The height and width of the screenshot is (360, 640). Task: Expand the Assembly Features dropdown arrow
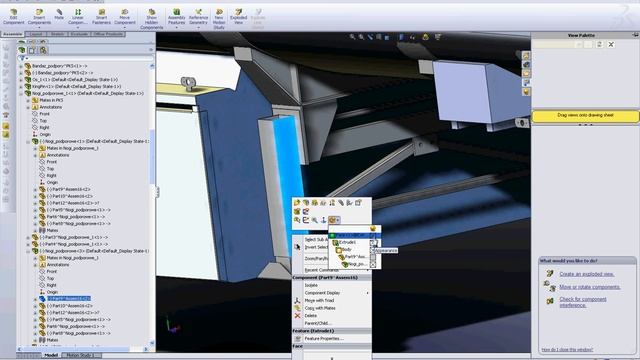click(x=176, y=27)
